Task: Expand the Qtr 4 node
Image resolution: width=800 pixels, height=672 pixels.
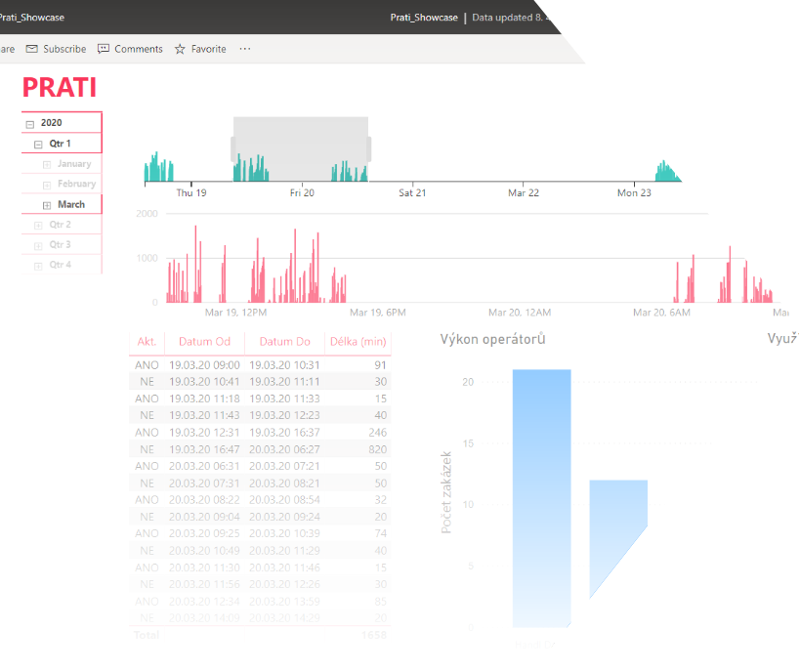Action: (38, 266)
